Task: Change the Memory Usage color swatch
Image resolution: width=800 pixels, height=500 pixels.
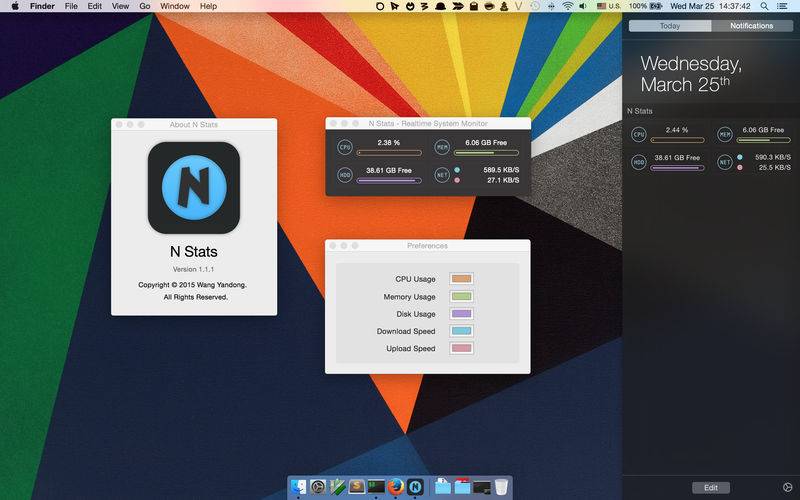Action: [461, 296]
